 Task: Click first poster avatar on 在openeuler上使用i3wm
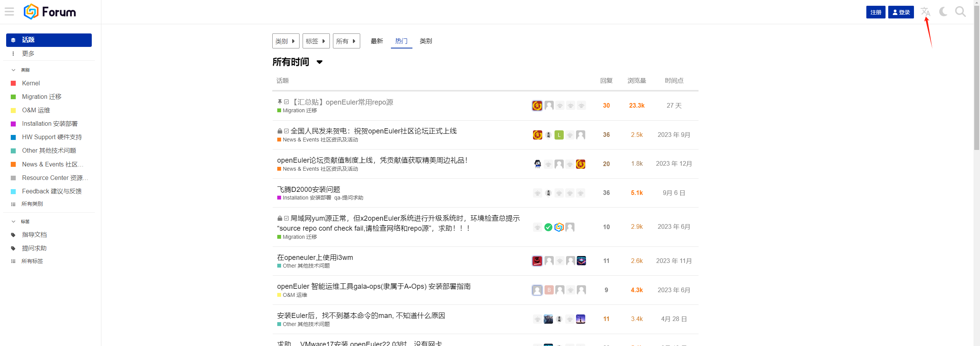coord(537,261)
